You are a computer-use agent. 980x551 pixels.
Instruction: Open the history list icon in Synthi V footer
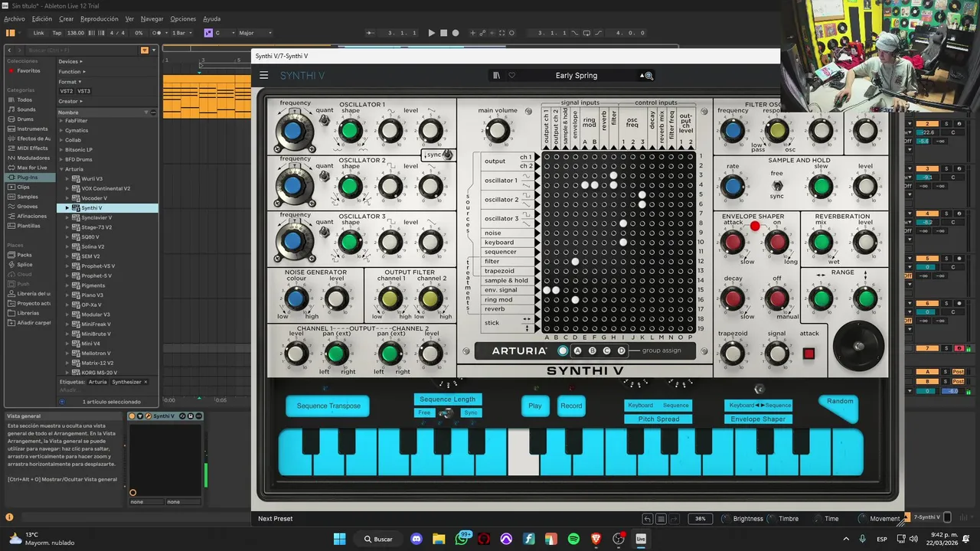(661, 519)
